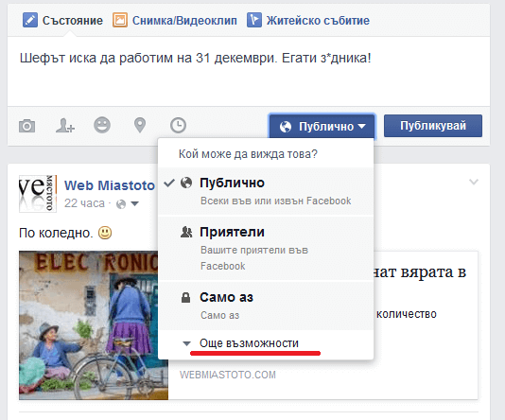Click the camera add-photo icon
This screenshot has height=420, width=505.
coord(26,126)
